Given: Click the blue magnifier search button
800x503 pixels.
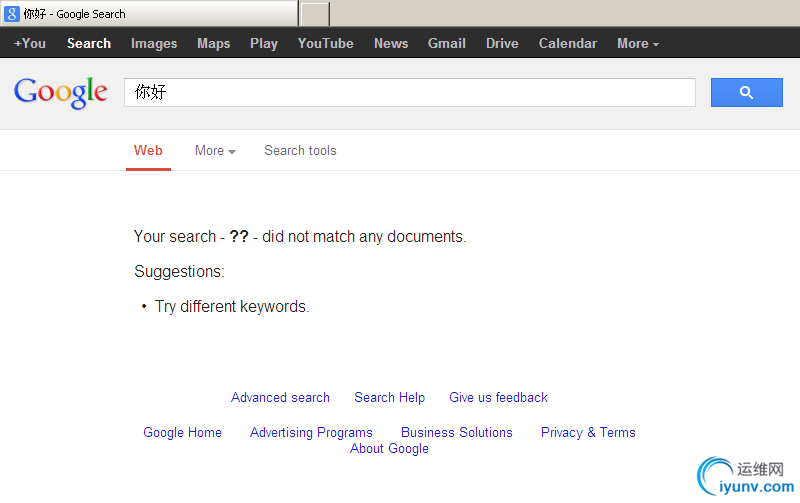Looking at the screenshot, I should click(746, 92).
